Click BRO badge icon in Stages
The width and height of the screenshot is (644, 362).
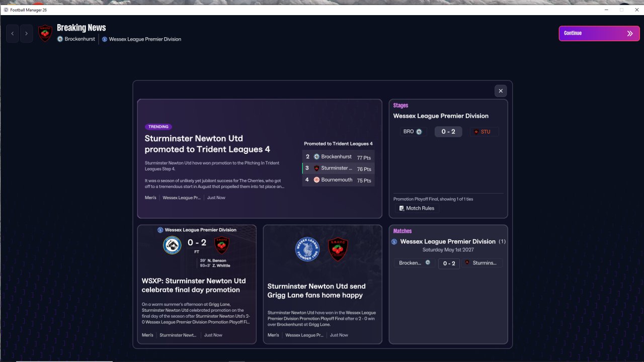(x=419, y=132)
